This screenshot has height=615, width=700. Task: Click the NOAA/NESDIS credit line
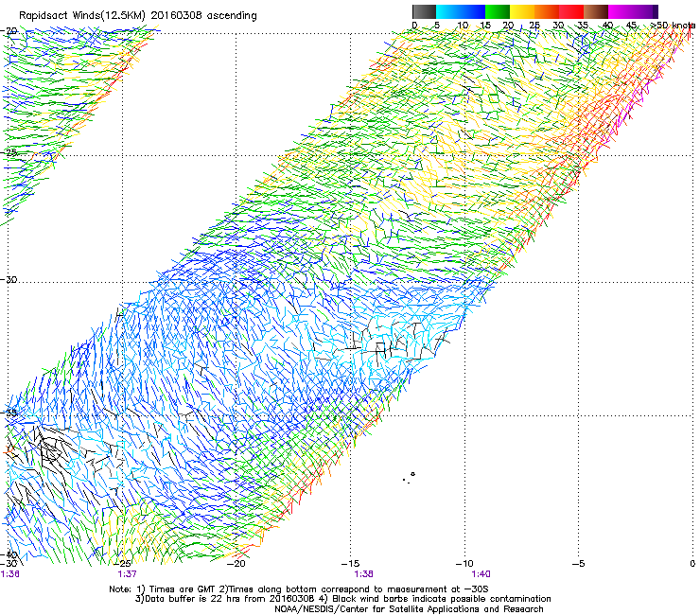tap(409, 609)
